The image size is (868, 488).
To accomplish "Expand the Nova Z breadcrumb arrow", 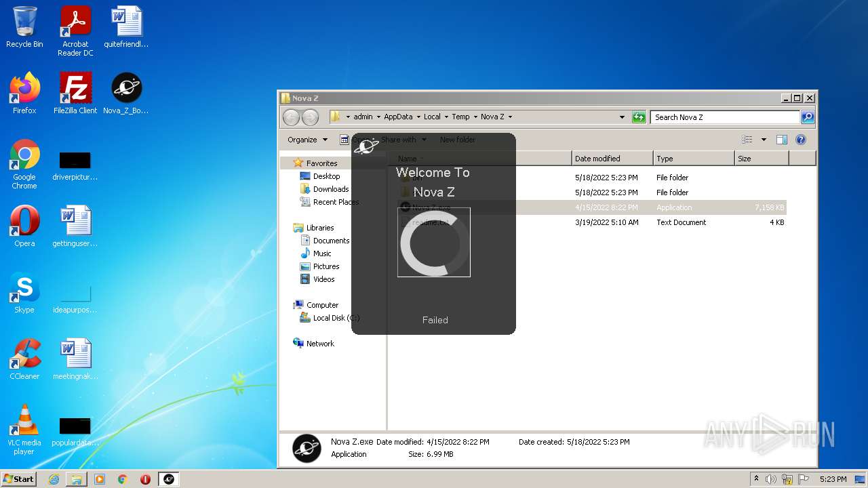I will click(x=510, y=117).
